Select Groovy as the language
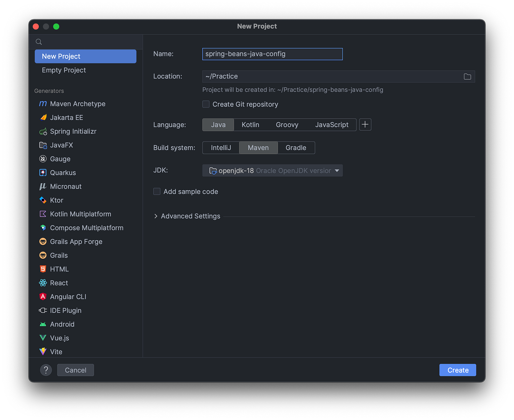Viewport: 514px width, 420px height. pos(287,125)
